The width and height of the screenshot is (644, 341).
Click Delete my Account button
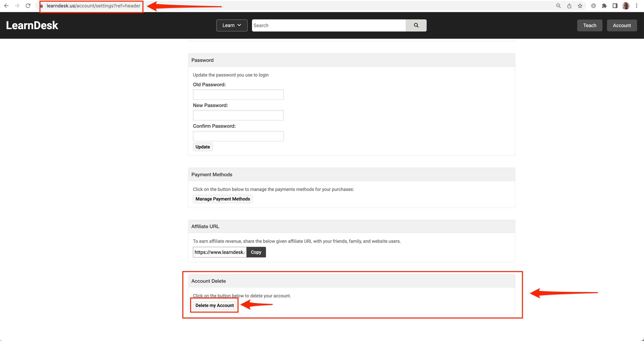pos(214,305)
